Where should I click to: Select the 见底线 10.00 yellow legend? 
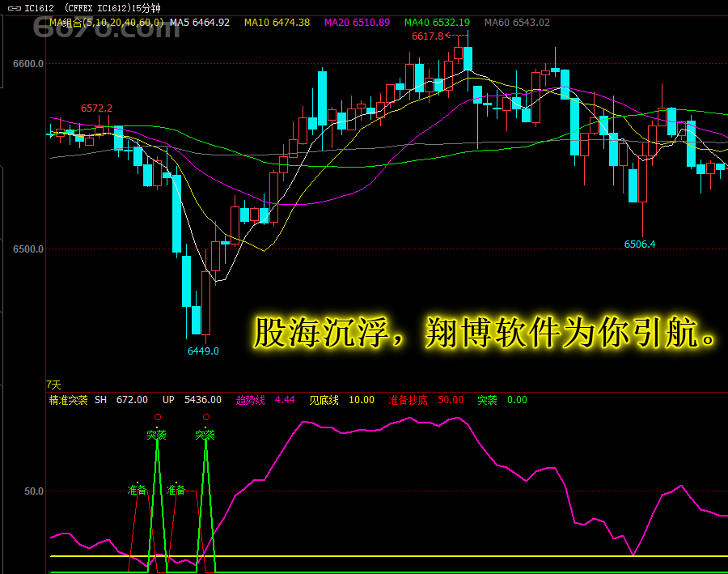coord(341,400)
